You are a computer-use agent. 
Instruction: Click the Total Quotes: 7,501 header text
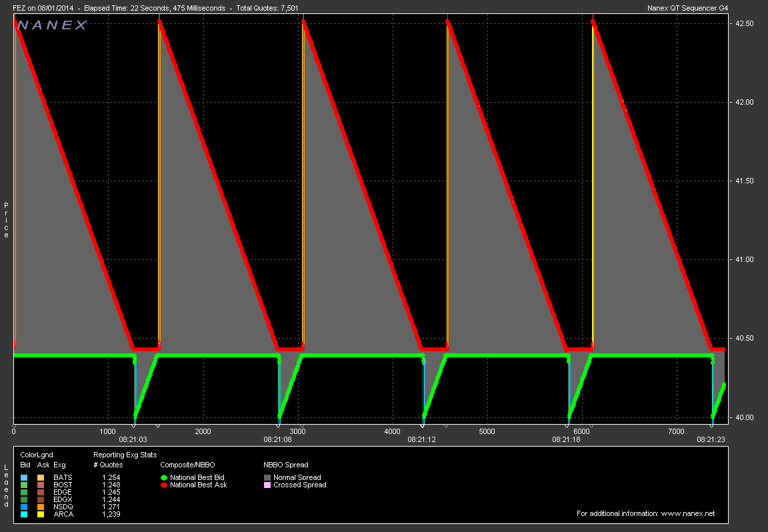pos(267,8)
